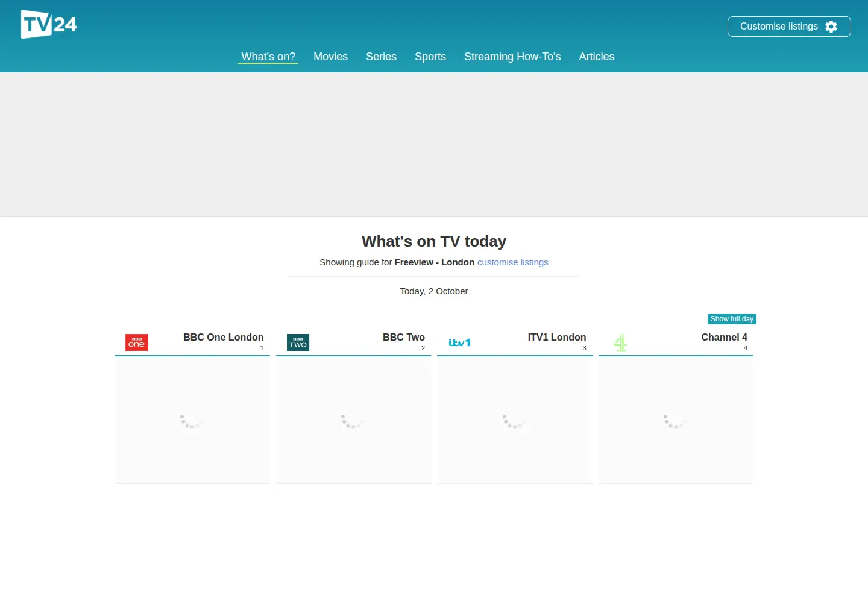
Task: Click the gear icon in Customise listings
Action: [x=831, y=27]
